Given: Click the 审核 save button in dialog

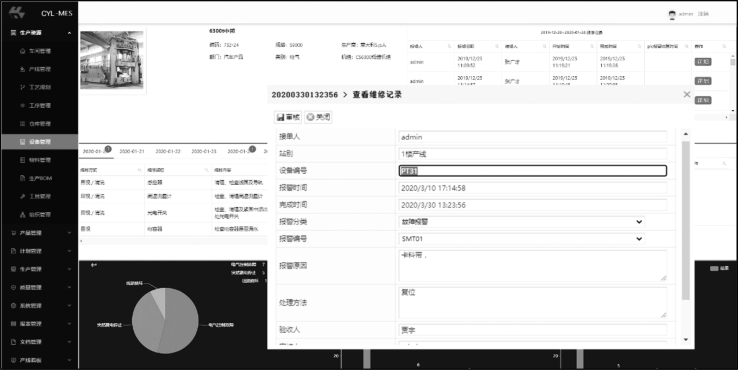Looking at the screenshot, I should [288, 117].
